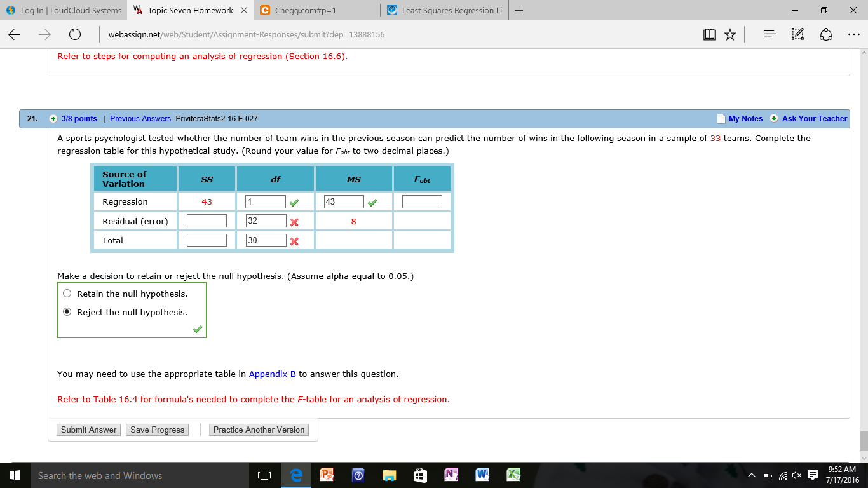Open Word from taskbar
The width and height of the screenshot is (868, 488).
click(482, 475)
